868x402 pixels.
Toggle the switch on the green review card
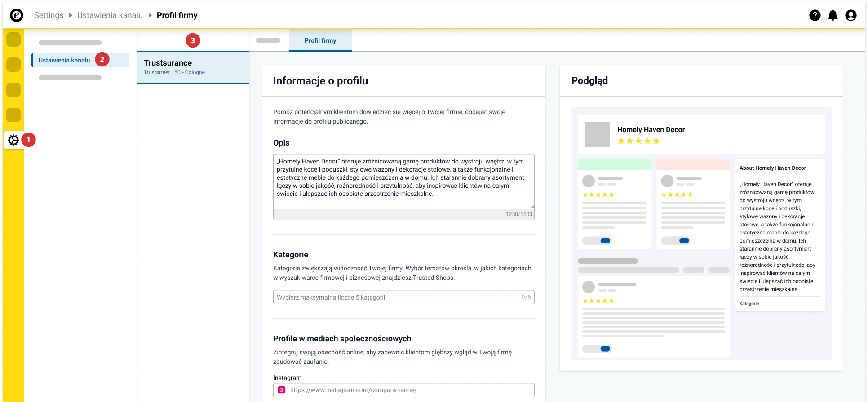pyautogui.click(x=598, y=241)
